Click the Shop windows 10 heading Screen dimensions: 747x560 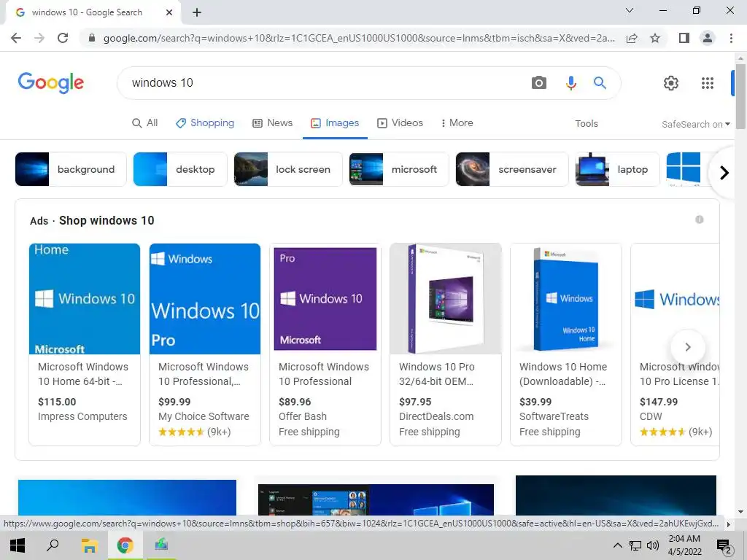pos(107,220)
